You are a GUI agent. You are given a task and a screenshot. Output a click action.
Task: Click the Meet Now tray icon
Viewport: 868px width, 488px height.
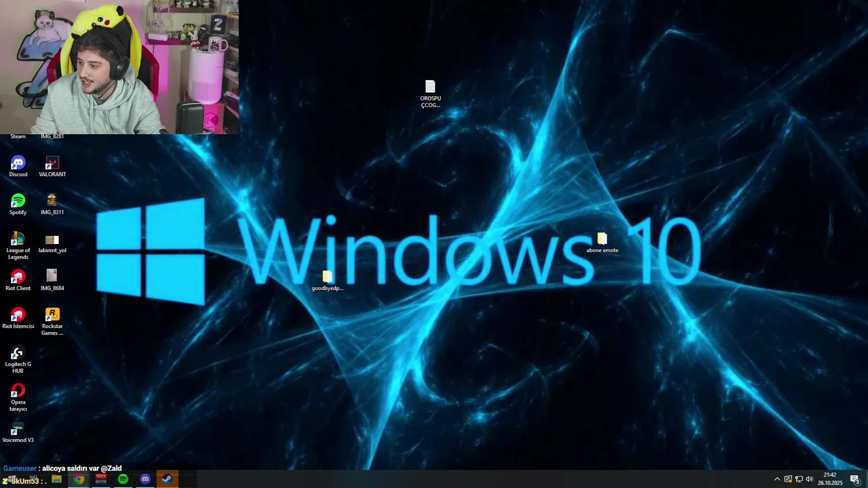click(788, 479)
